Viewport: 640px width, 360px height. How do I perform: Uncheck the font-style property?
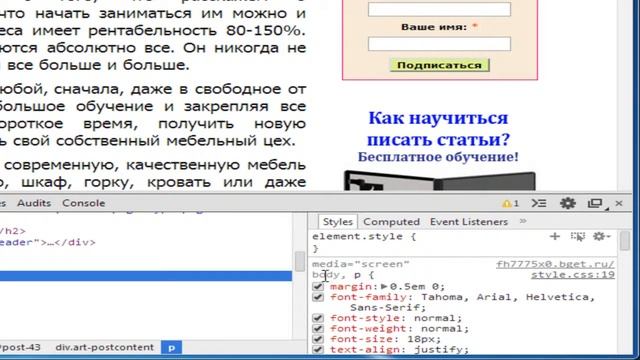point(318,318)
